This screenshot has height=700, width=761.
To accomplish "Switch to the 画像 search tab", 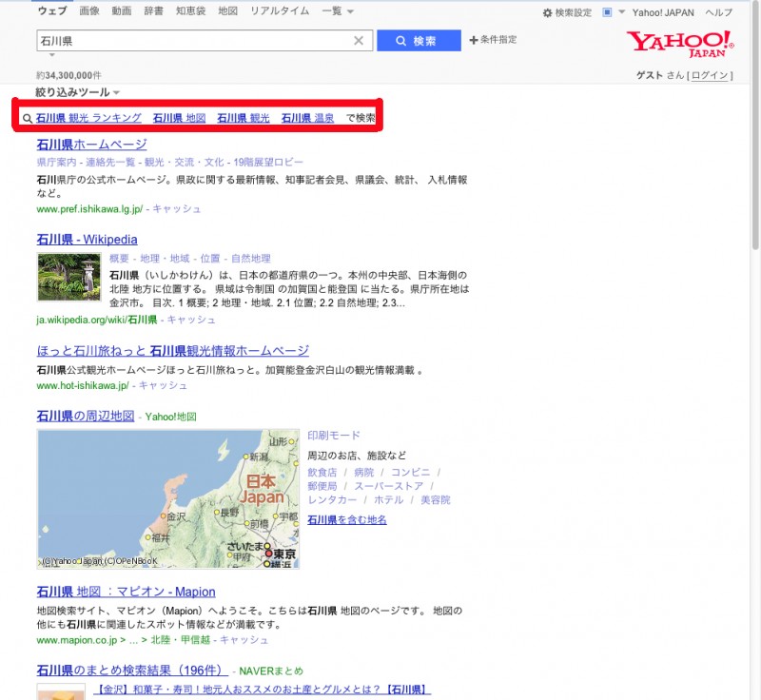I will click(x=89, y=11).
